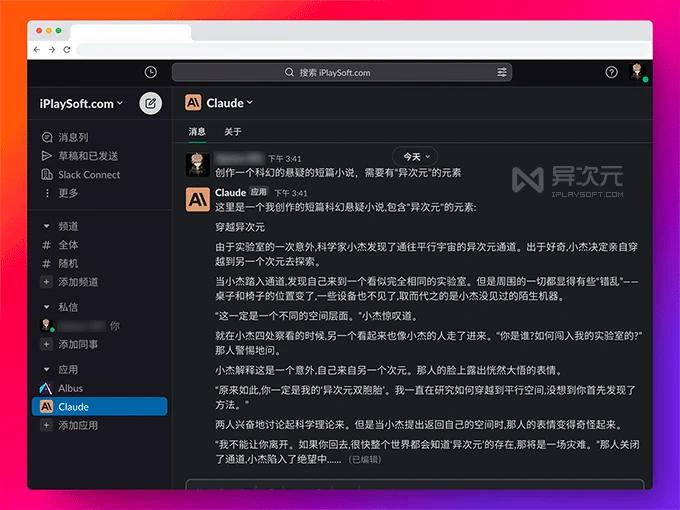
Task: Collapse the 频道 channels section
Action: click(46, 226)
